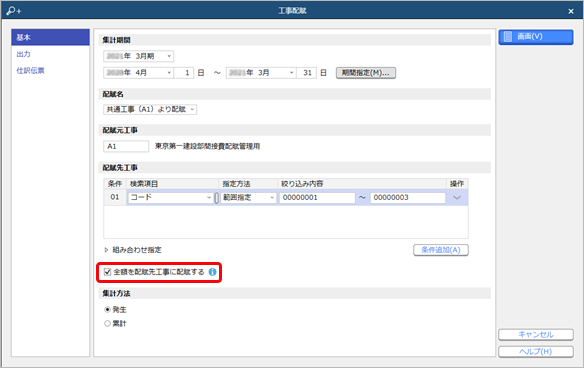The height and width of the screenshot is (368, 584).
Task: Click the column splitter after 検索項目 dropdown
Action: 217,197
